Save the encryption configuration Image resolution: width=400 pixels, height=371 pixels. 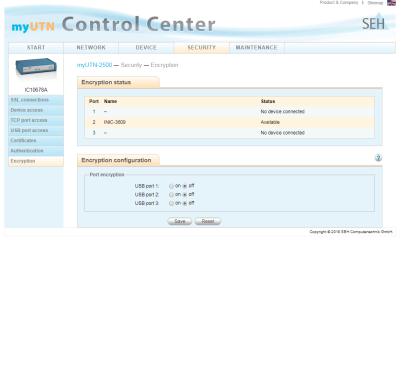tap(180, 221)
